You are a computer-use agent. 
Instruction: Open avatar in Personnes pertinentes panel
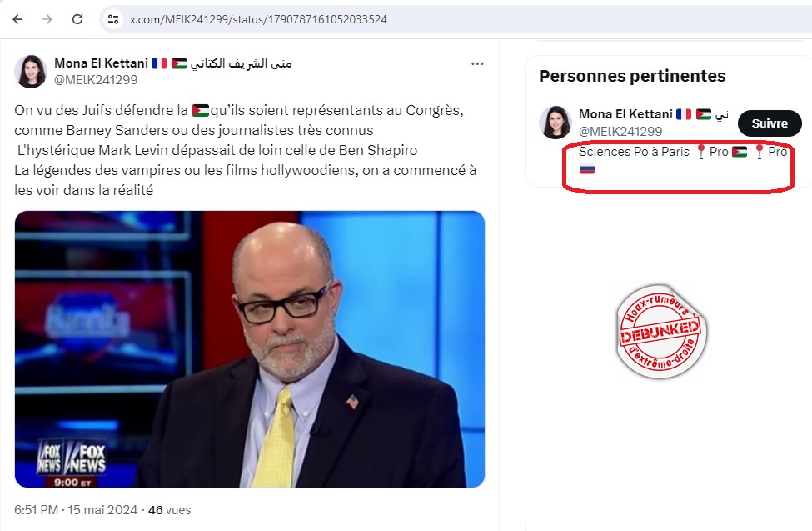[x=555, y=123]
